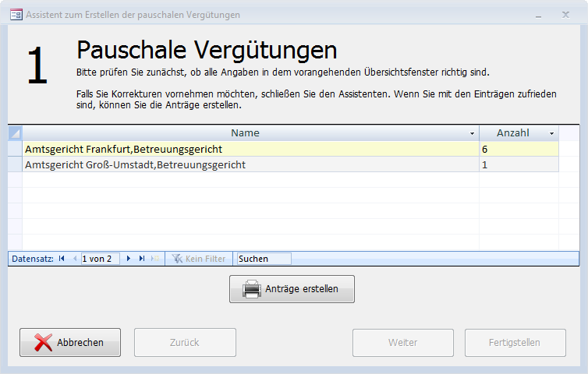Screen dimensions: 588x374
Task: Go to next record navigation arrow
Action: click(129, 259)
